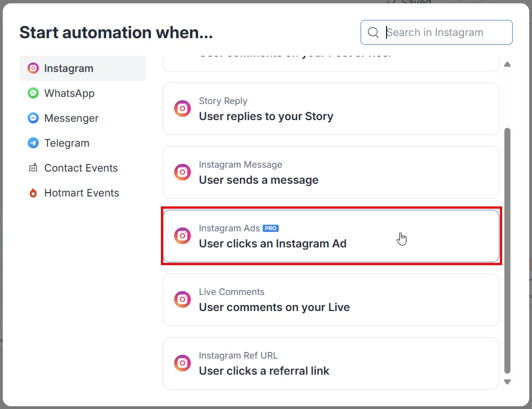Focus the Search in Instagram field
The height and width of the screenshot is (409, 532).
point(436,32)
